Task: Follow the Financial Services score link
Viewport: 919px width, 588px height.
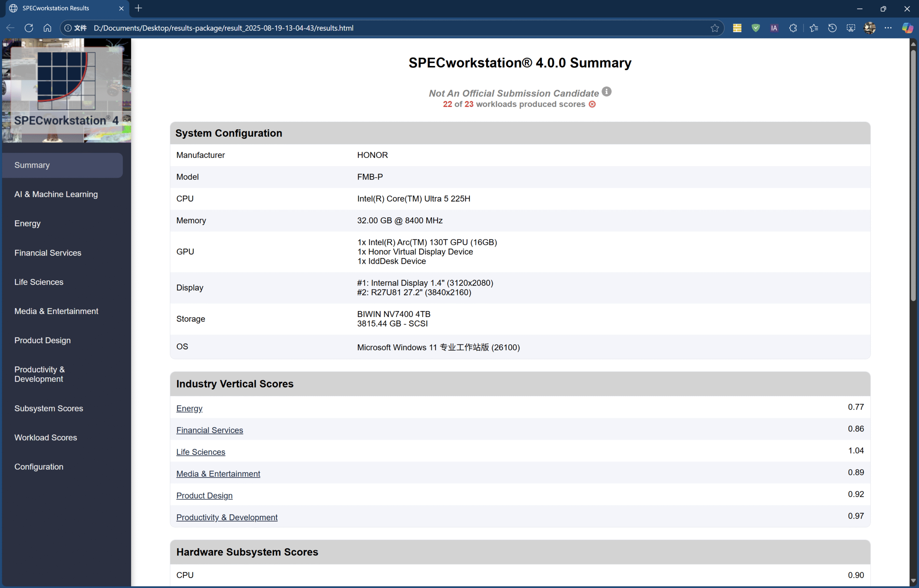Action: pyautogui.click(x=210, y=430)
